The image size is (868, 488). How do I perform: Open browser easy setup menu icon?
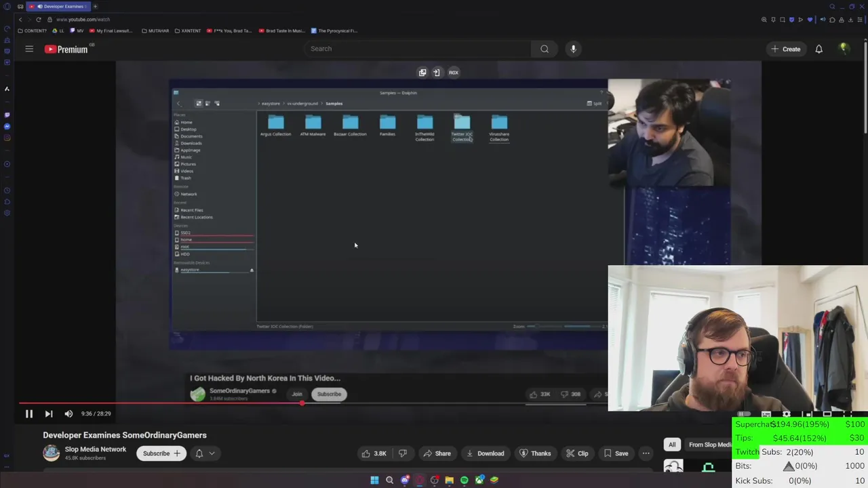click(x=860, y=20)
